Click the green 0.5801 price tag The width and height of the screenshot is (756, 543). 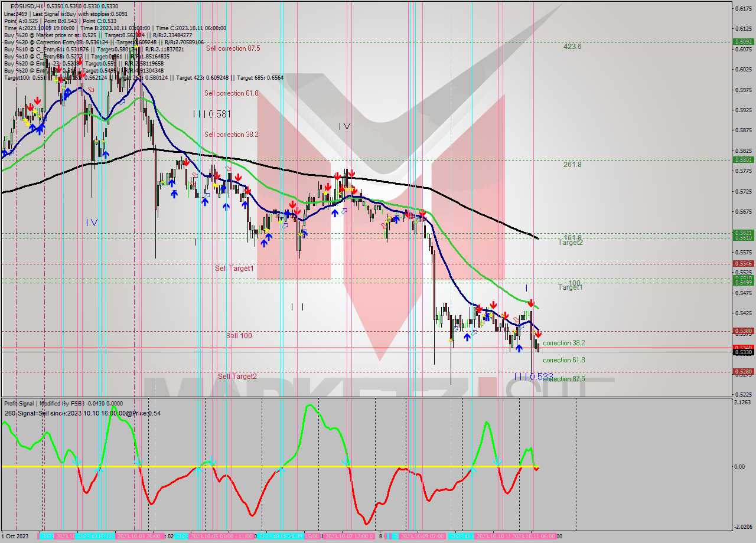[x=742, y=159]
